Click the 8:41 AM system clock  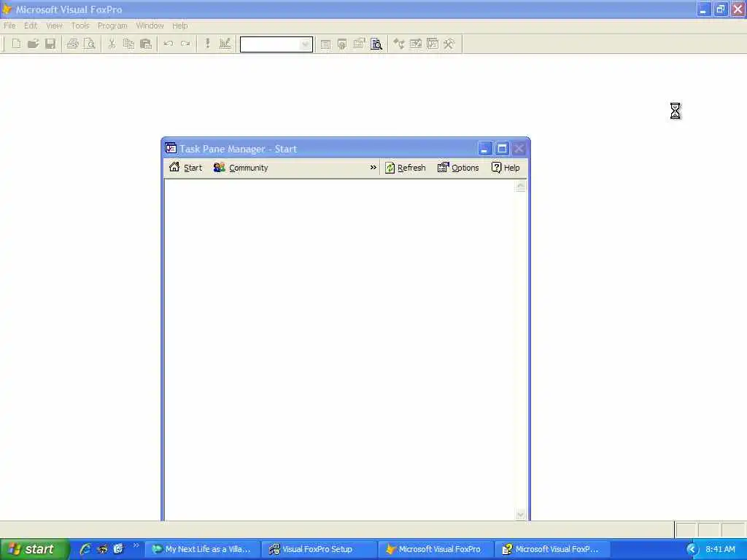click(x=720, y=549)
